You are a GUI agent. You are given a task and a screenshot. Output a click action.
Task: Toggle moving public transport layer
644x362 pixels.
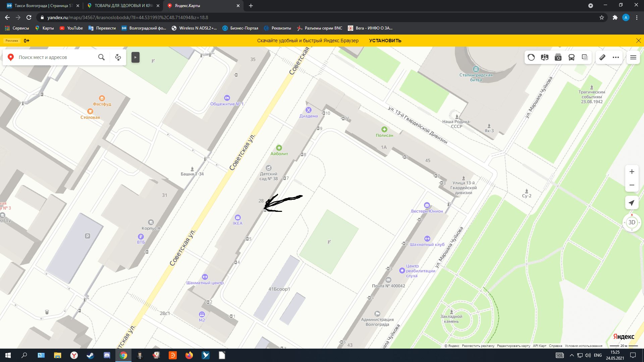(x=572, y=57)
